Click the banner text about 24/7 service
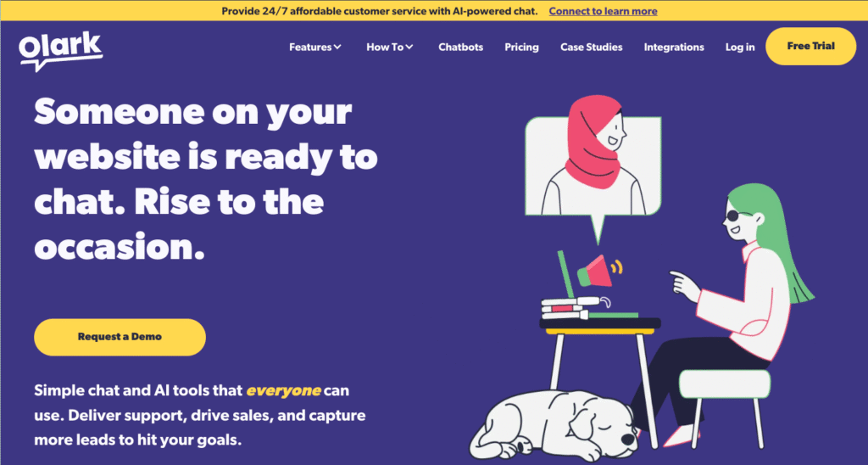Image resolution: width=868 pixels, height=465 pixels. (x=379, y=10)
